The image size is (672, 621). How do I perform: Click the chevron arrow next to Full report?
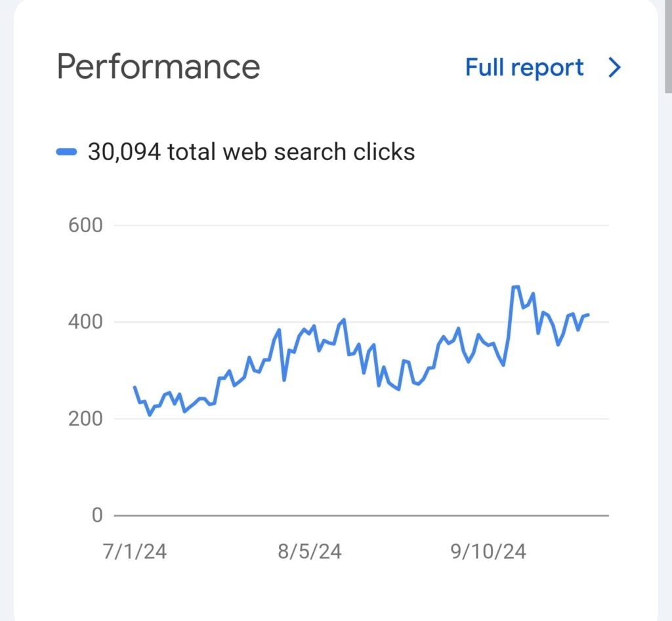[x=614, y=68]
